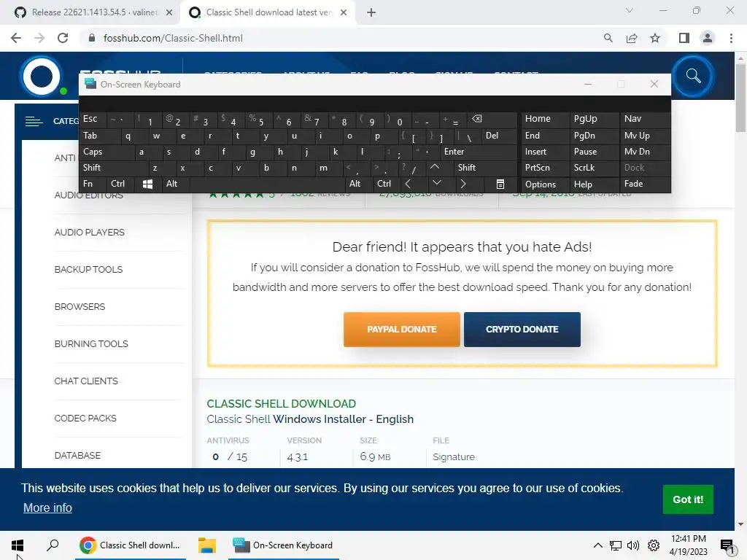Open Windows taskbar search
The image size is (747, 560).
53,545
